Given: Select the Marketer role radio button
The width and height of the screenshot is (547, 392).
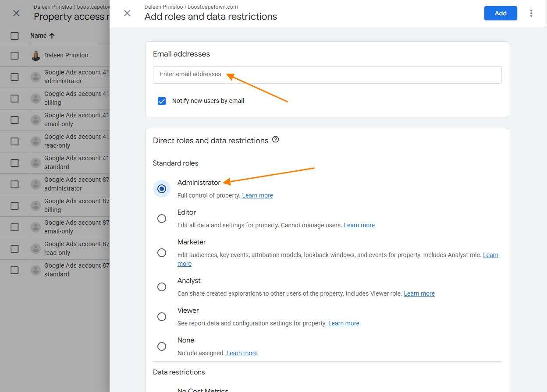Looking at the screenshot, I should (x=162, y=253).
